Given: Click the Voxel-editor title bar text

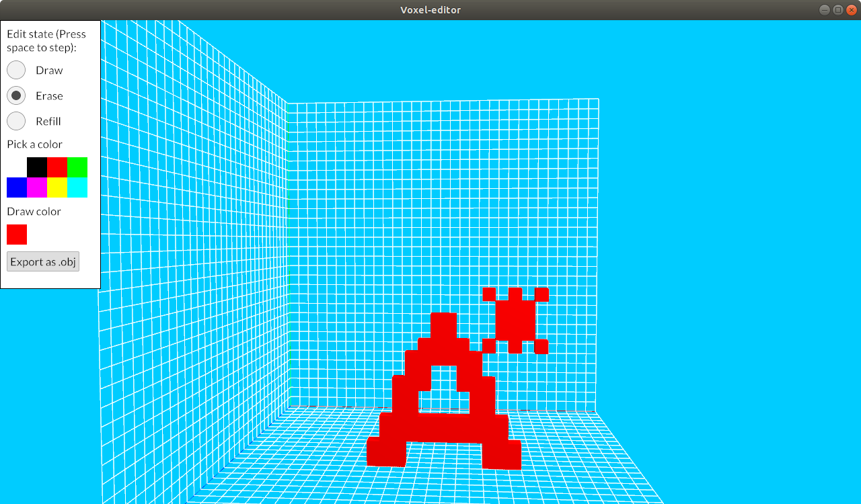Looking at the screenshot, I should 430,9.
